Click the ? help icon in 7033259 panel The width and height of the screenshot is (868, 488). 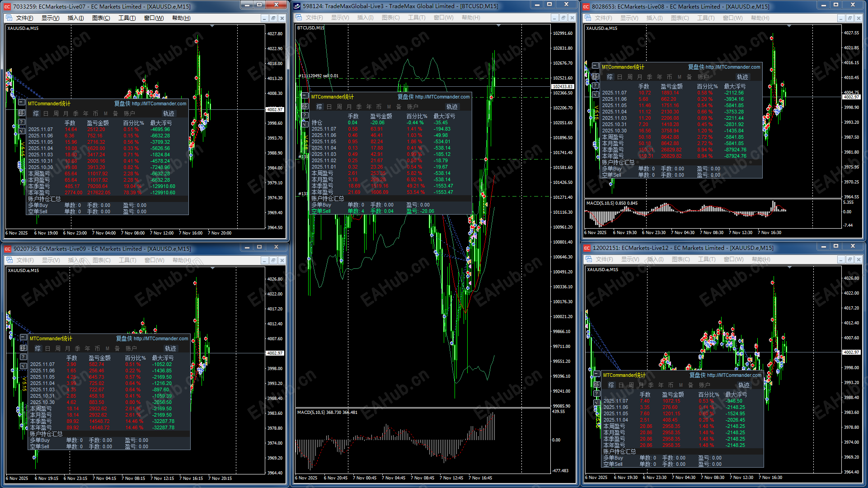click(21, 122)
